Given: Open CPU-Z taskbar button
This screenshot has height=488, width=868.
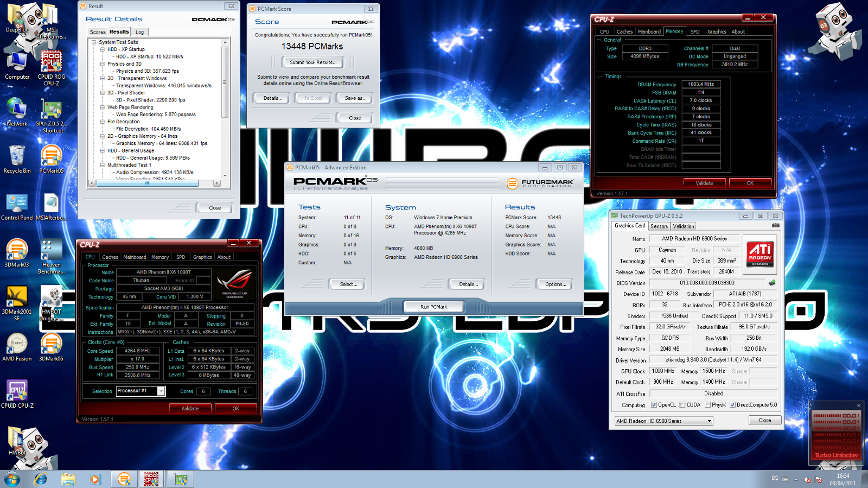Looking at the screenshot, I should pyautogui.click(x=151, y=479).
